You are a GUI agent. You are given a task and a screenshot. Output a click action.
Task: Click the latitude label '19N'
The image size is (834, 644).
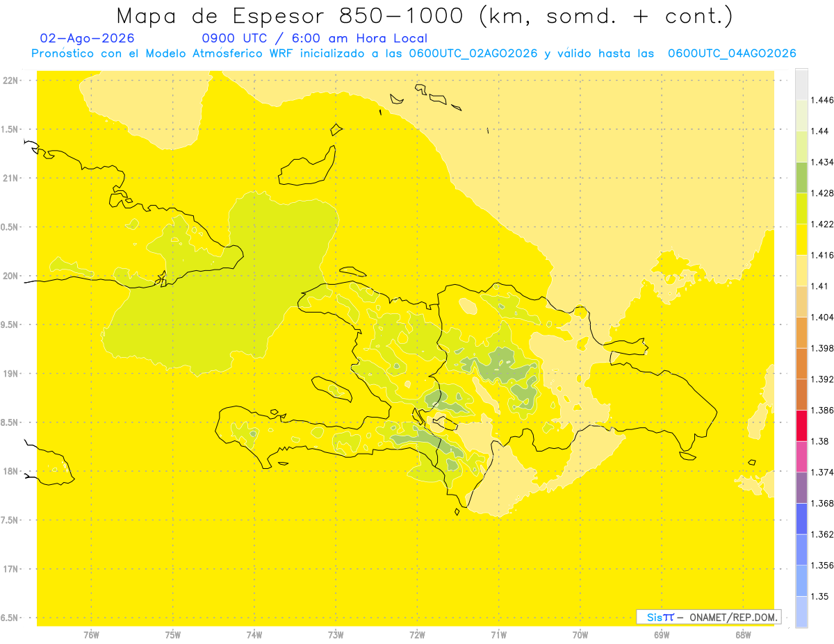10,373
